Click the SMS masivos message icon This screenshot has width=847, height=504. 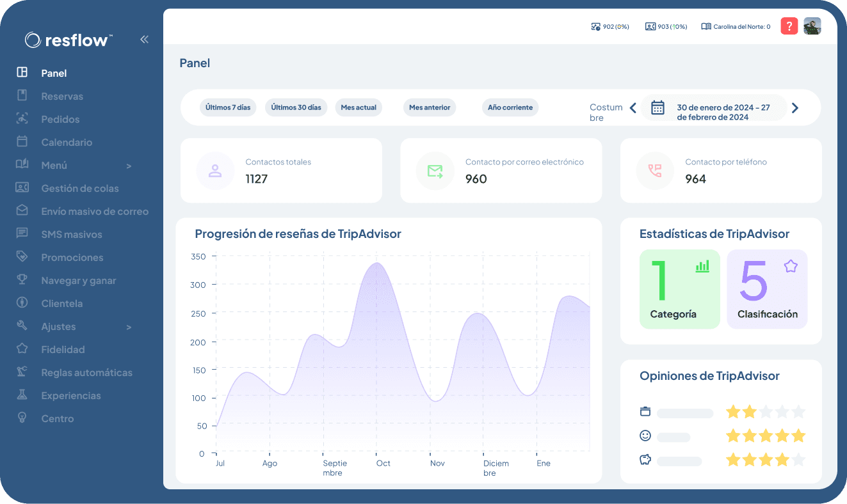[x=22, y=233]
